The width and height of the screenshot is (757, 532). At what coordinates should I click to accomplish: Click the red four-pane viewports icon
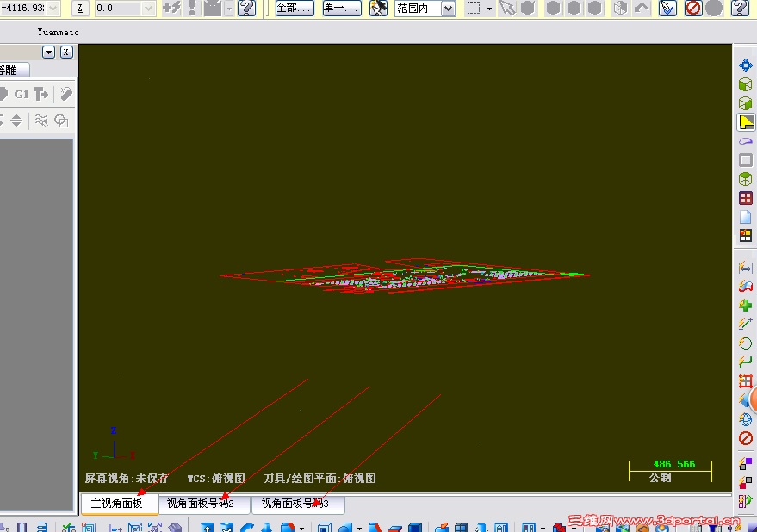pos(746,198)
